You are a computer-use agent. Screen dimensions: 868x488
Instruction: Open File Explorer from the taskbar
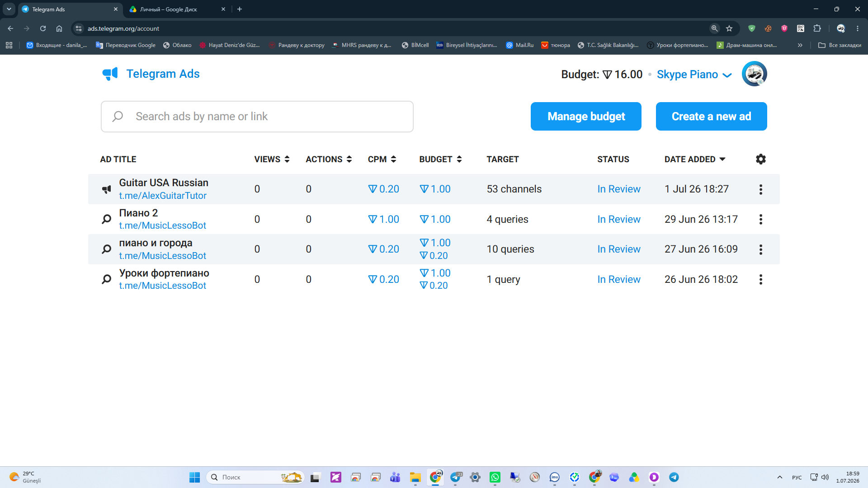click(x=415, y=477)
